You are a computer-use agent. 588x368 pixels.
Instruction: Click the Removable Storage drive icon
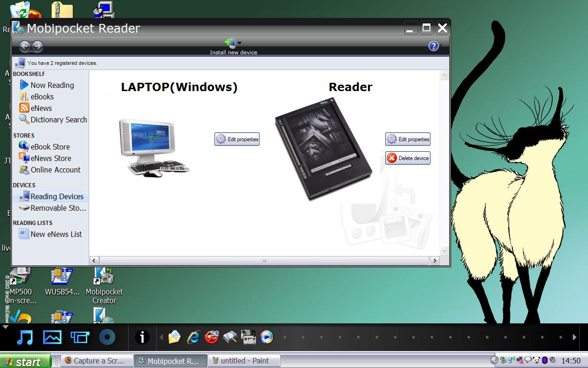point(24,208)
